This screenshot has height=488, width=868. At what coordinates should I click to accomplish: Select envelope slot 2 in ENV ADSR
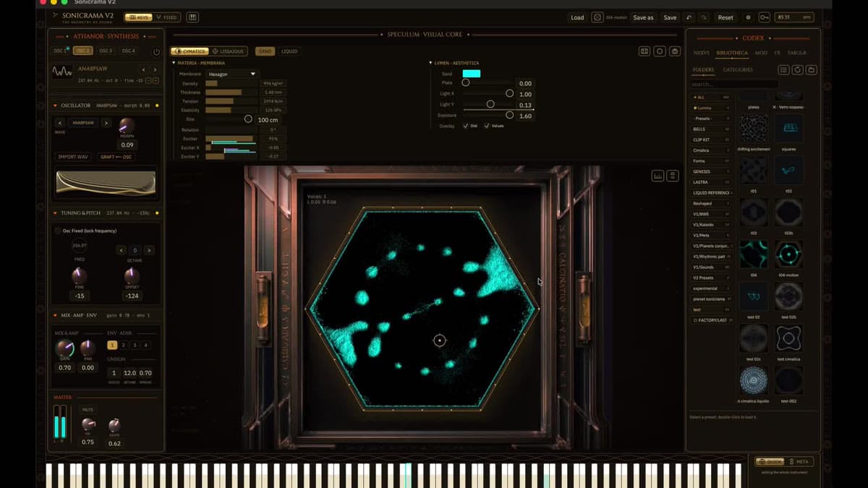click(124, 346)
